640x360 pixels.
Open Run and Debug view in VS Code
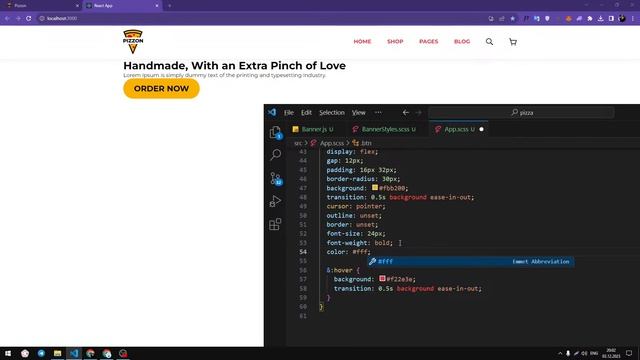(276, 201)
